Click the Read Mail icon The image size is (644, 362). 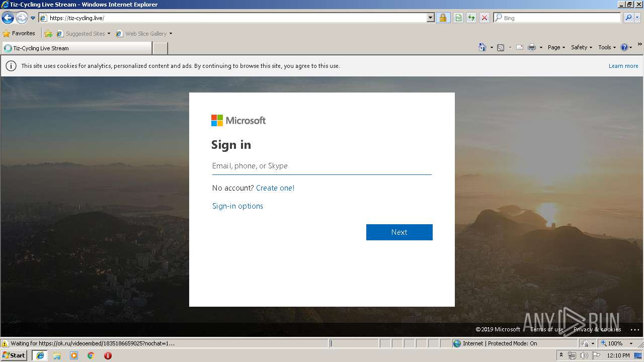coord(520,47)
